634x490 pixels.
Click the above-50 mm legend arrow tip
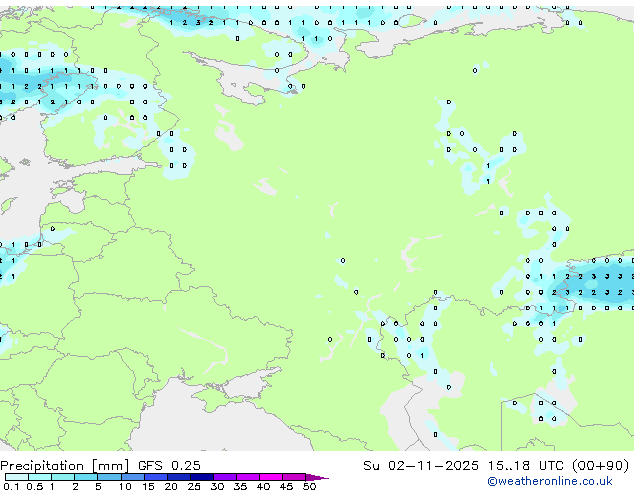click(x=317, y=477)
